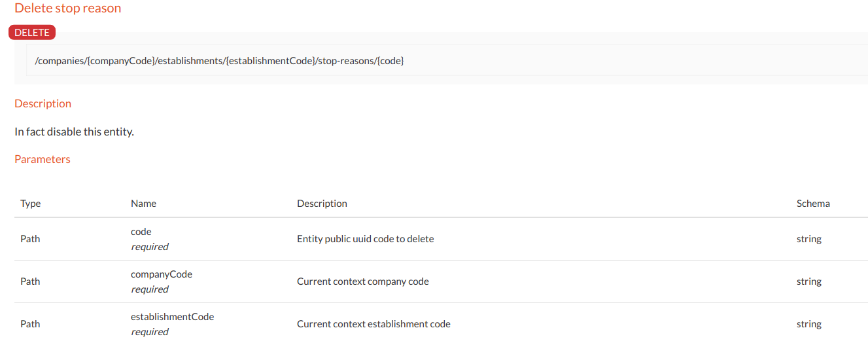Jump to the "Parameters" section heading
The width and height of the screenshot is (868, 345).
(43, 159)
